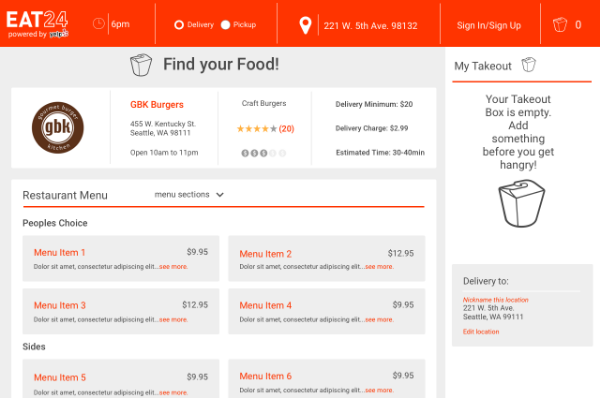Open Menu Item 2
600x398 pixels.
point(265,254)
